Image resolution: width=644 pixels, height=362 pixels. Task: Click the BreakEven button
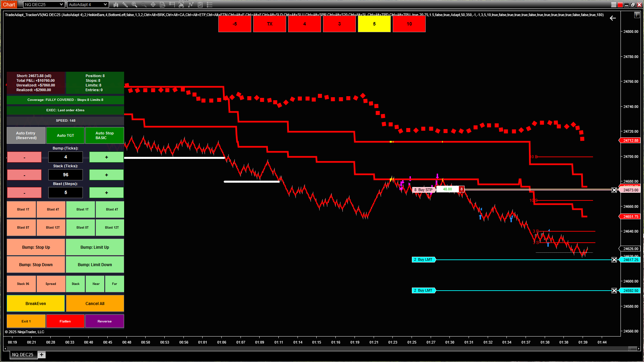pyautogui.click(x=36, y=303)
